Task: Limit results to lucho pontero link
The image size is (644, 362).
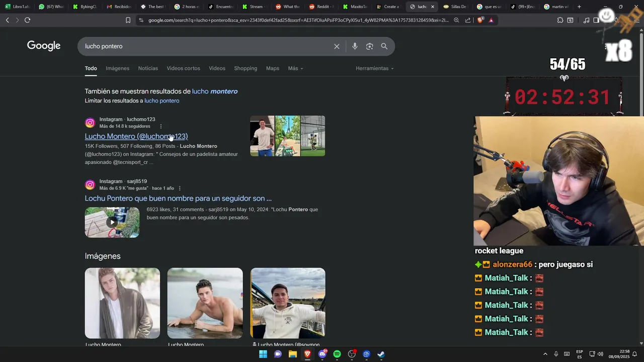Action: (x=162, y=101)
